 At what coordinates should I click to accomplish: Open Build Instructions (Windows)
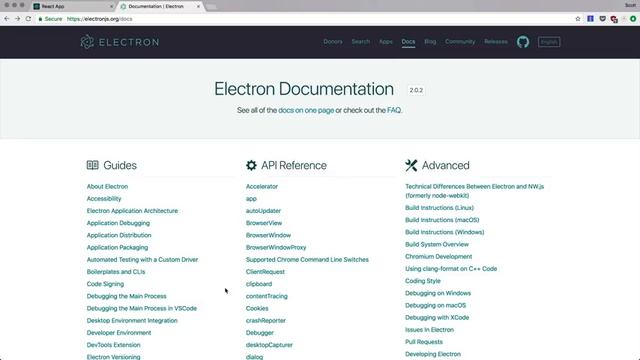[x=444, y=232]
